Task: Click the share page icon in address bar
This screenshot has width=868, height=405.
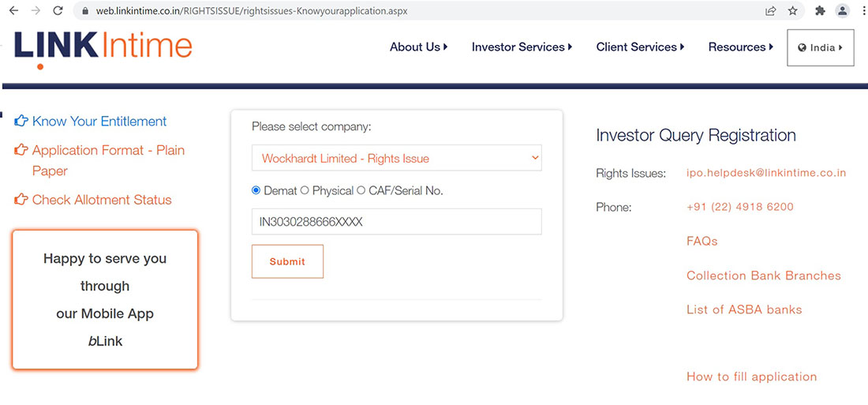Action: 770,11
